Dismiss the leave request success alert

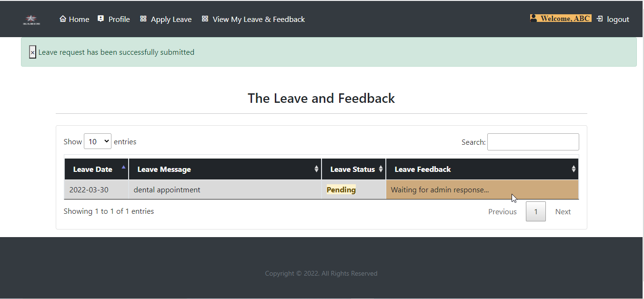pyautogui.click(x=32, y=52)
